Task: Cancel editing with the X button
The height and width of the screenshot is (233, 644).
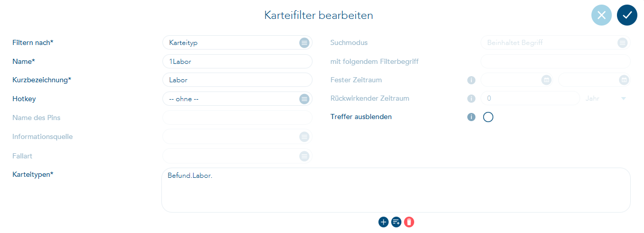Action: [602, 15]
